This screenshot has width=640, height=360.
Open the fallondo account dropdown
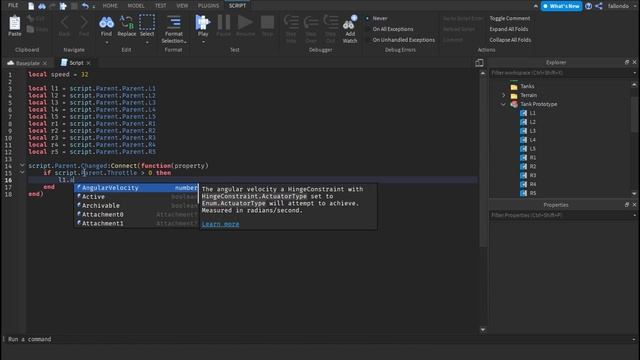(636, 6)
